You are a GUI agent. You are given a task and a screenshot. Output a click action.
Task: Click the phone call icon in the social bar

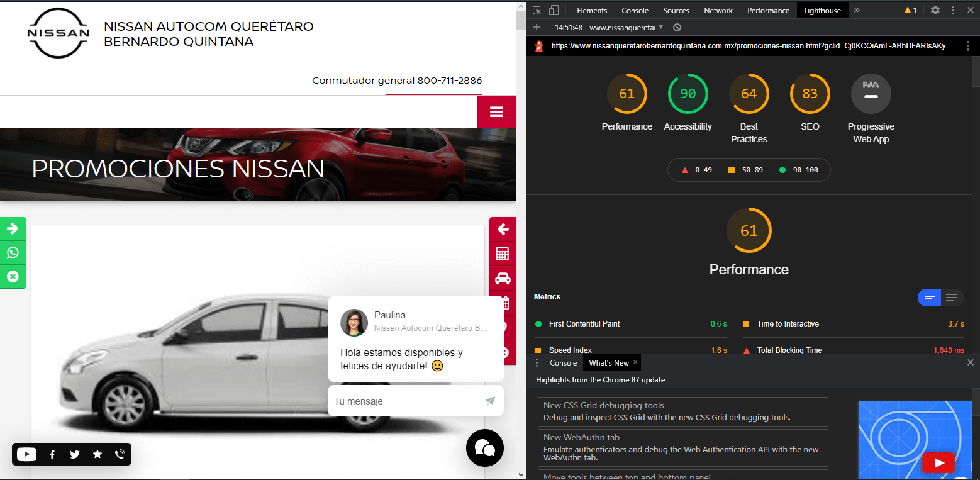(x=120, y=454)
